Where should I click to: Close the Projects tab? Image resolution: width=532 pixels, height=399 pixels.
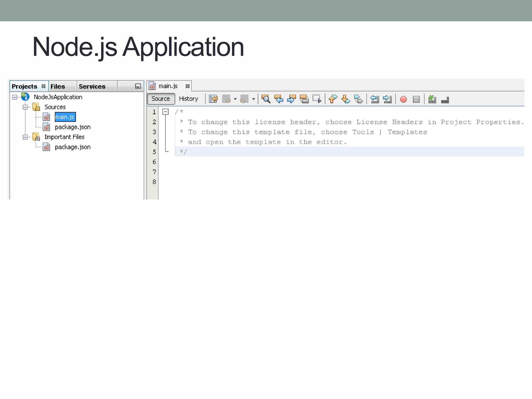43,86
